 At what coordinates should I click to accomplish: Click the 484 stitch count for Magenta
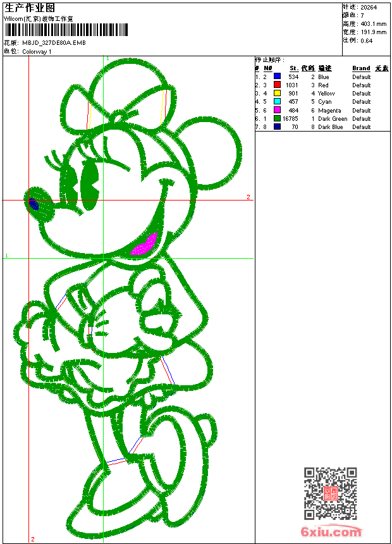point(293,110)
